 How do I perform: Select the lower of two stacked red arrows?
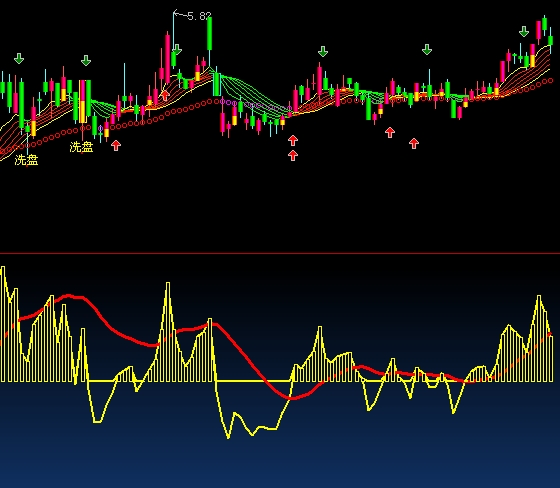coord(293,155)
